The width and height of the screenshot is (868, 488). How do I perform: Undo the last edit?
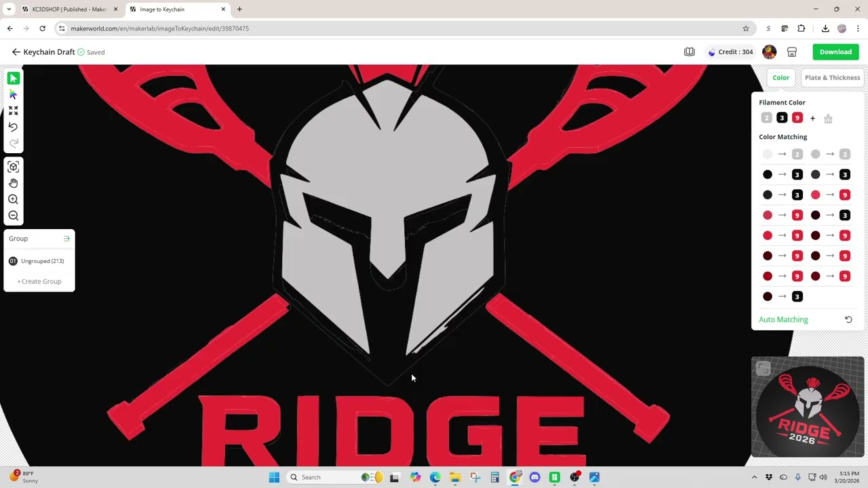[13, 127]
